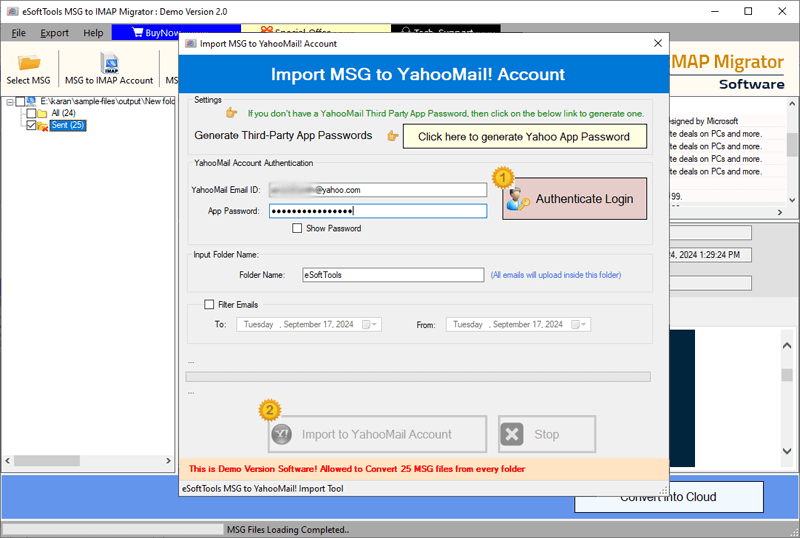The width and height of the screenshot is (800, 538).
Task: Click the Yahoo logo icon on Import button
Action: (281, 434)
